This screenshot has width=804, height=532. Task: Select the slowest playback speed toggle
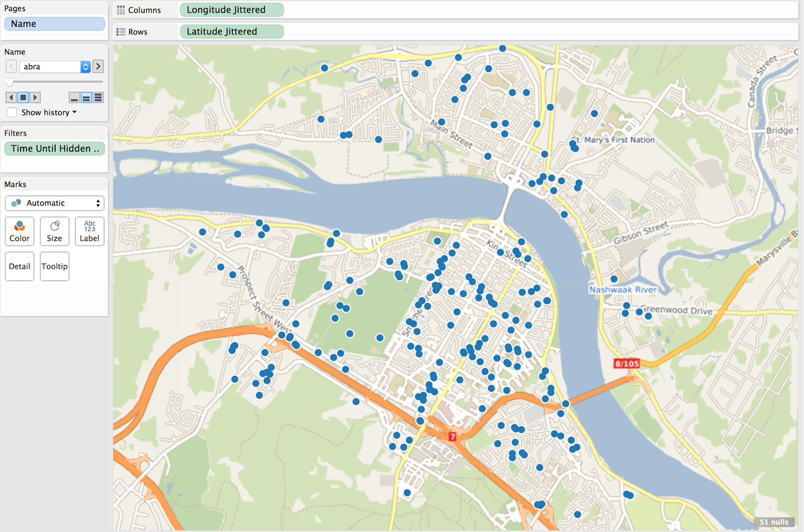[74, 97]
